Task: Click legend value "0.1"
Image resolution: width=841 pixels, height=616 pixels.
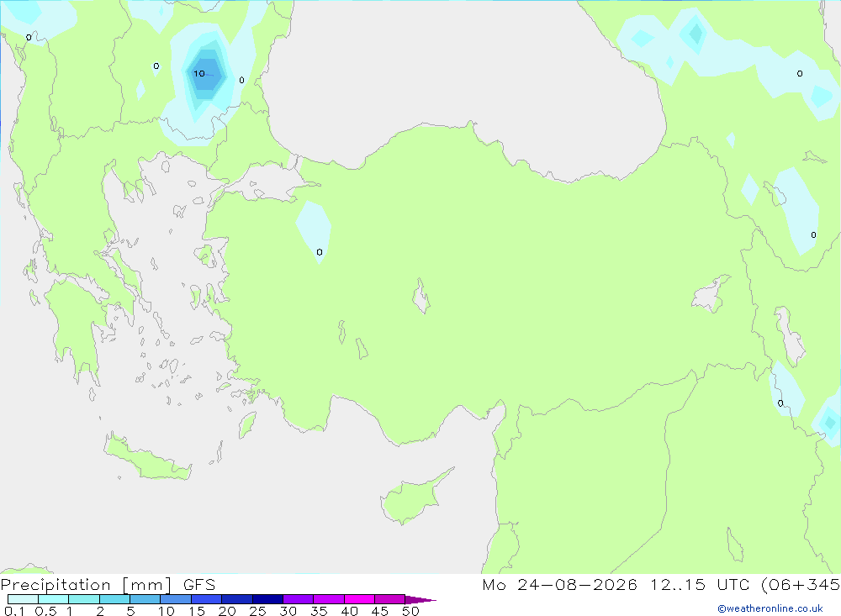Action: tap(14, 611)
